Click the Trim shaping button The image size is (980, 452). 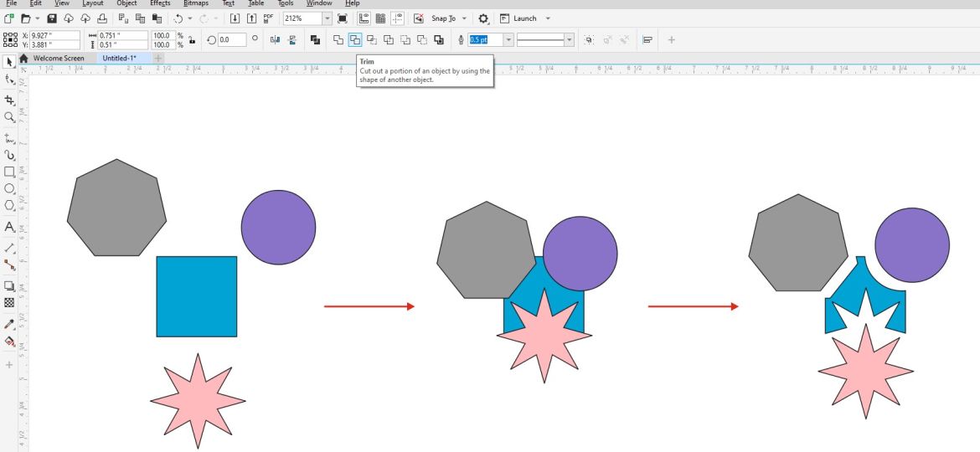(354, 39)
